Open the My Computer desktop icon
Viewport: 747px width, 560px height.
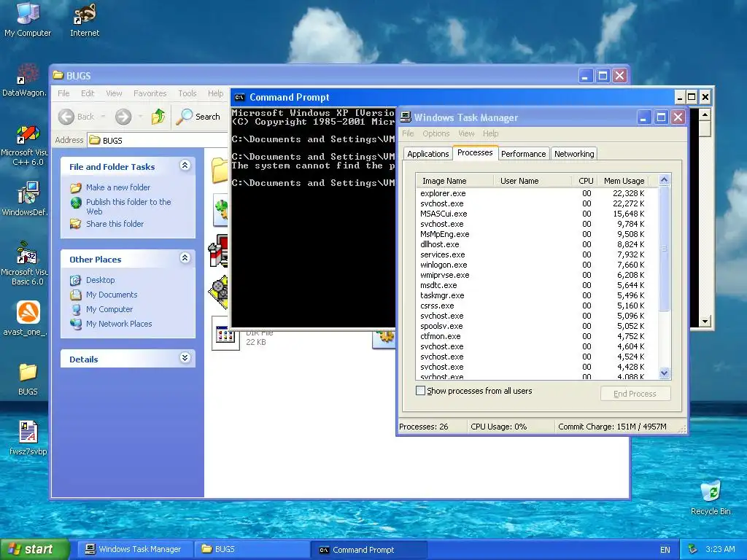pos(28,19)
